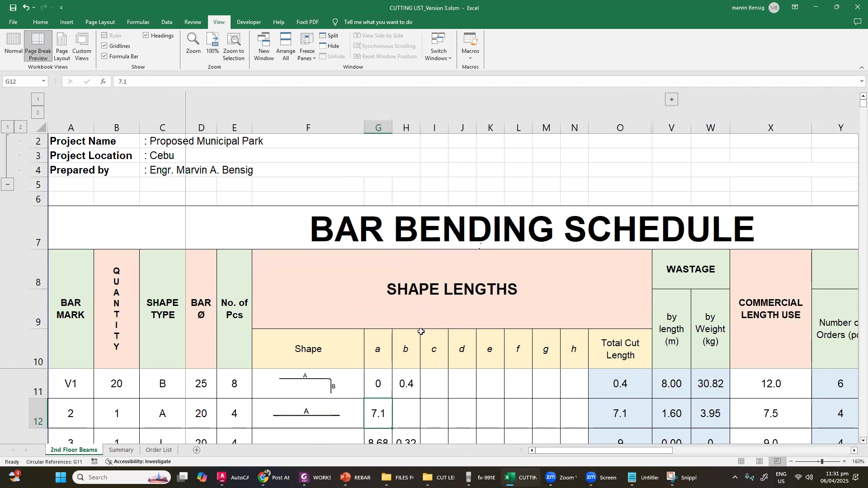This screenshot has width=868, height=488.
Task: Open the Name Box dropdown
Action: click(x=44, y=82)
